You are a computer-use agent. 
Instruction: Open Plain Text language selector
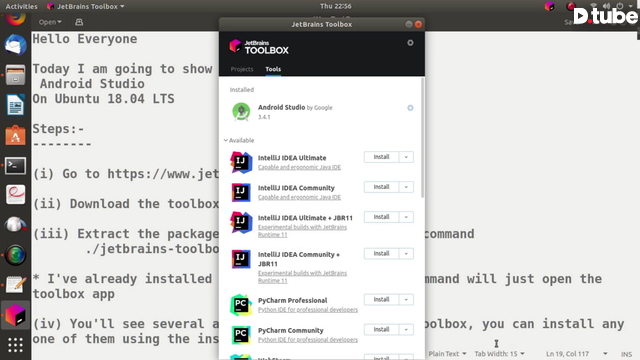447,354
